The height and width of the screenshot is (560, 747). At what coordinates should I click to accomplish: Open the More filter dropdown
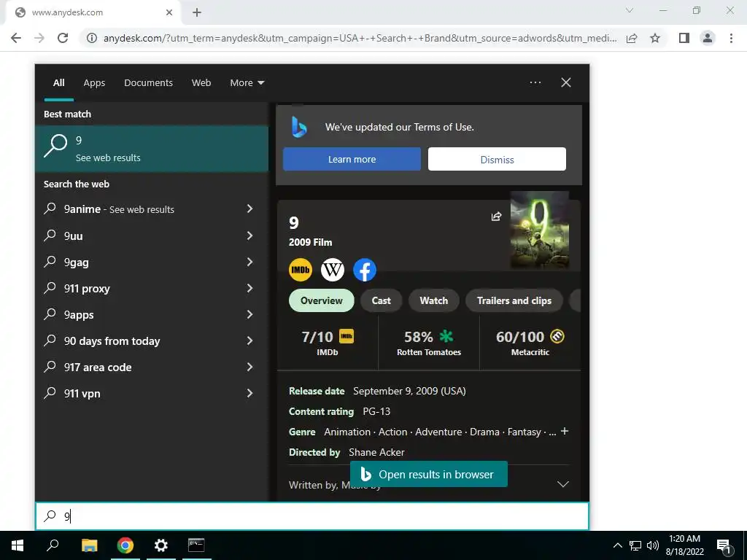(x=247, y=83)
